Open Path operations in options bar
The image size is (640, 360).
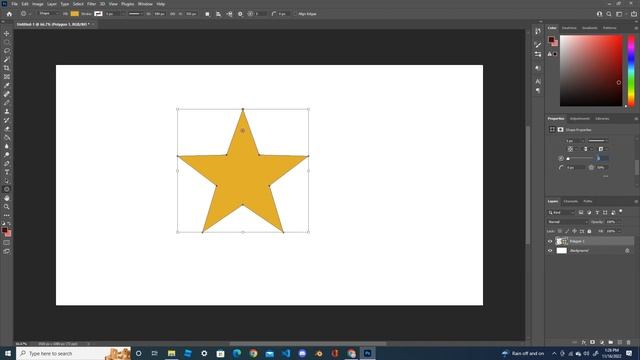tap(207, 14)
